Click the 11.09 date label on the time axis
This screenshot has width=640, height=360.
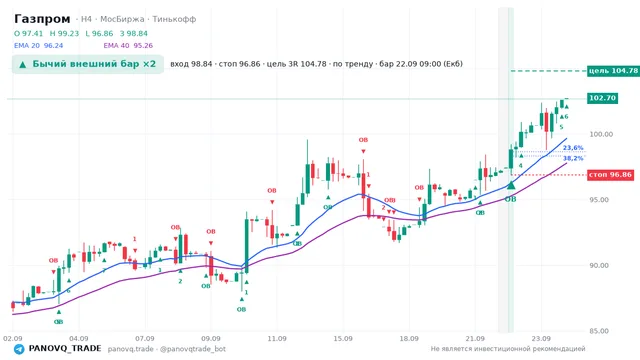coord(277,338)
